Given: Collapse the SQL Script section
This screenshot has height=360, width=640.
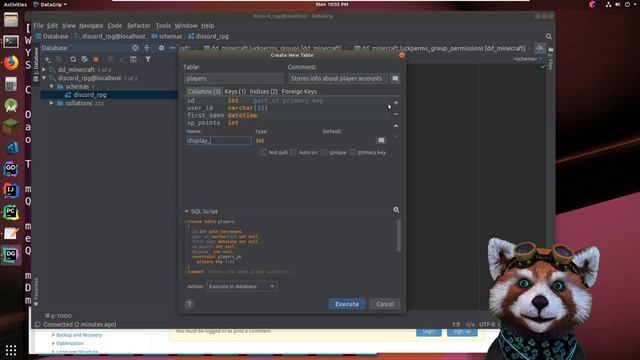Looking at the screenshot, I should click(x=187, y=211).
